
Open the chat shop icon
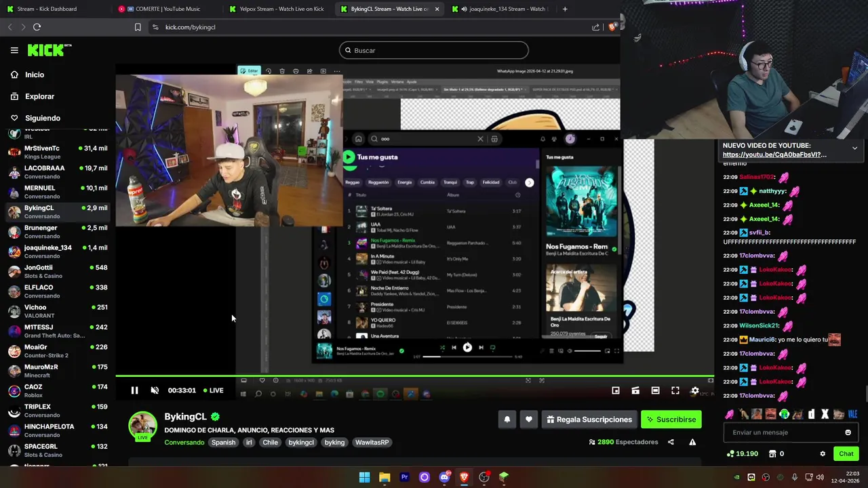[773, 454]
